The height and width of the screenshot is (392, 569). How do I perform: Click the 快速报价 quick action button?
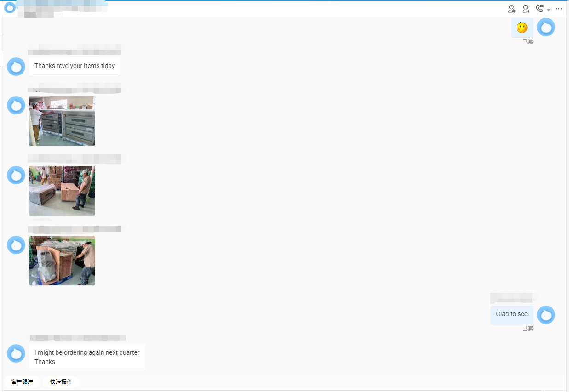pos(61,382)
